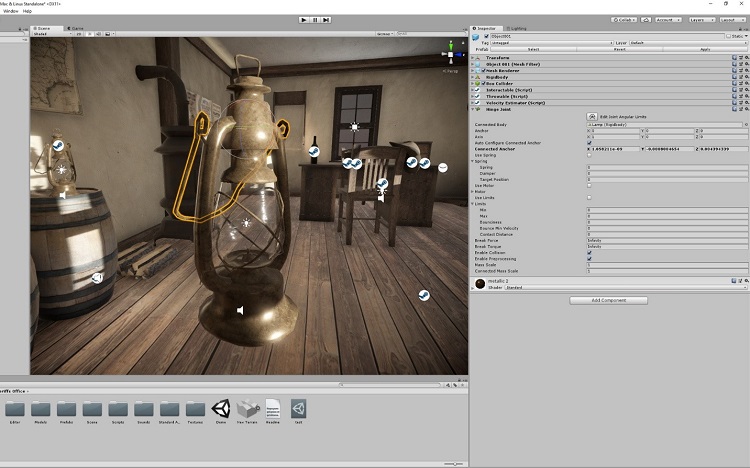Toggle the Static checkbox
750x468 pixels.
[728, 36]
